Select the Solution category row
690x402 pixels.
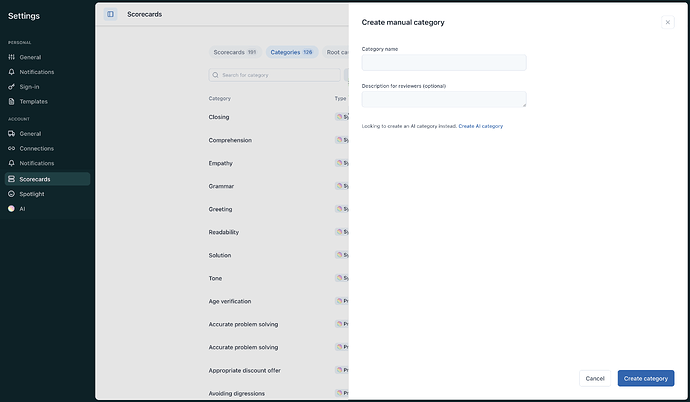(220, 255)
